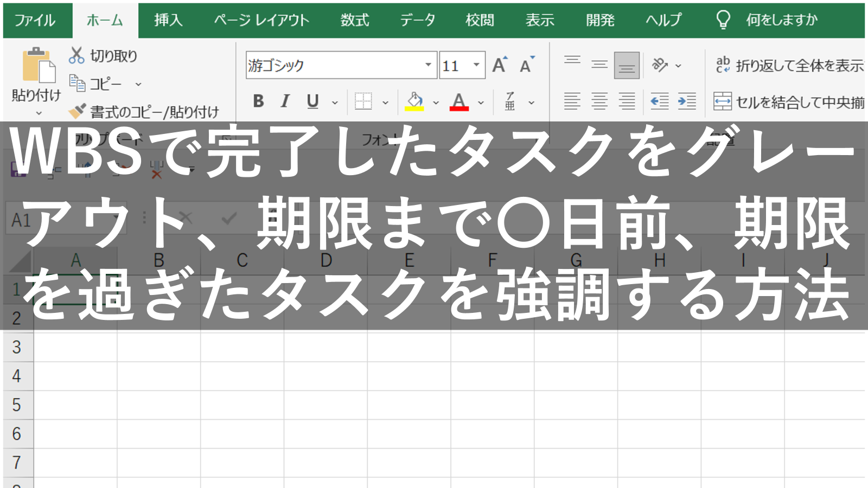Screen dimensions: 868x488
Task: Open the font name dropdown 游ゴシック
Action: [x=428, y=66]
